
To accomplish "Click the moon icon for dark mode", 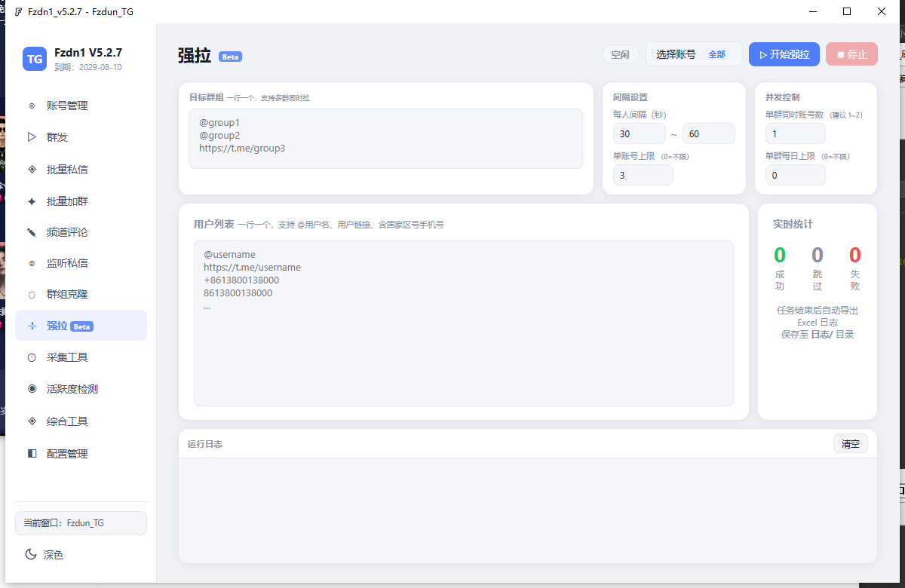I will pos(31,554).
